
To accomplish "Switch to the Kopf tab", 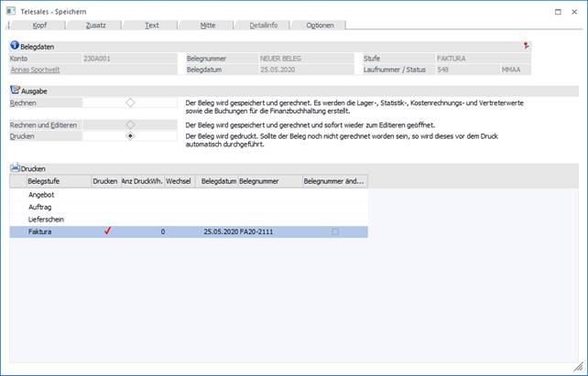I will [x=39, y=25].
